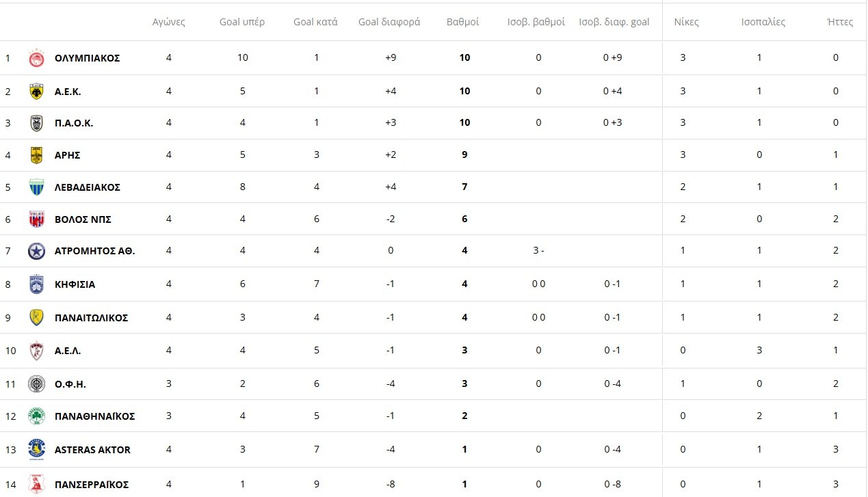Click the Ισοπαλίες column header
The width and height of the screenshot is (868, 497).
point(763,22)
